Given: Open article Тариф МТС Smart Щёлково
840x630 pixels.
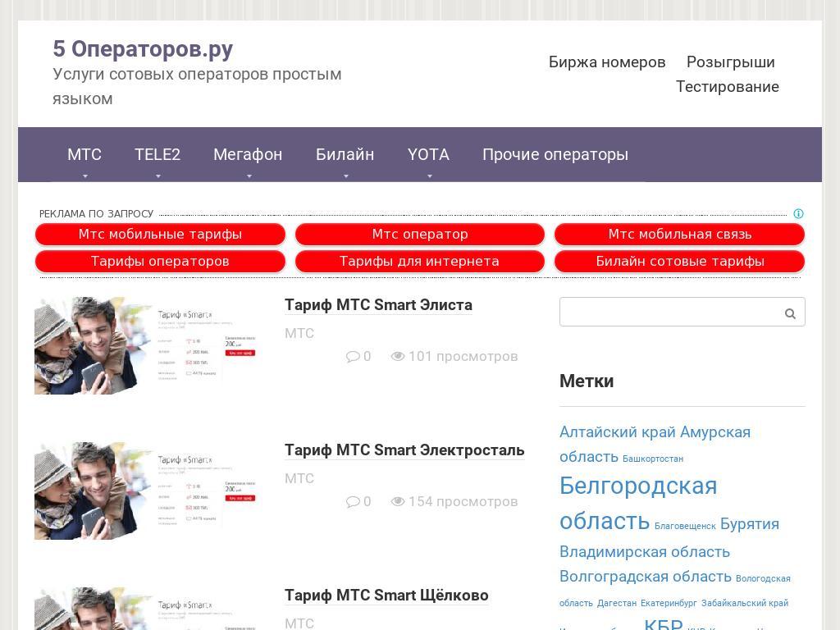Looking at the screenshot, I should [386, 596].
